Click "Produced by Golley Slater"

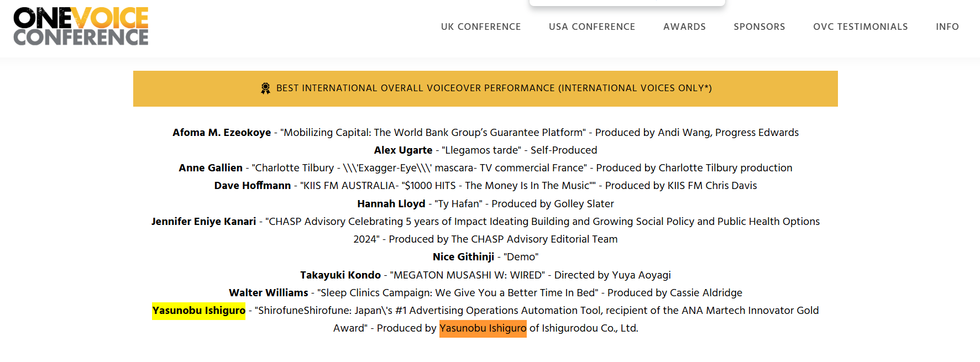pyautogui.click(x=553, y=204)
